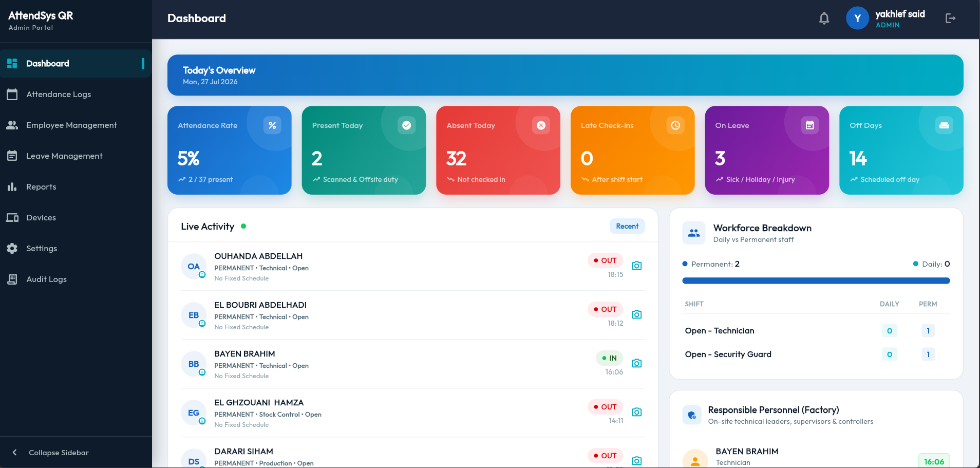Image resolution: width=980 pixels, height=468 pixels.
Task: Open the On Leave 3 card
Action: click(x=767, y=151)
